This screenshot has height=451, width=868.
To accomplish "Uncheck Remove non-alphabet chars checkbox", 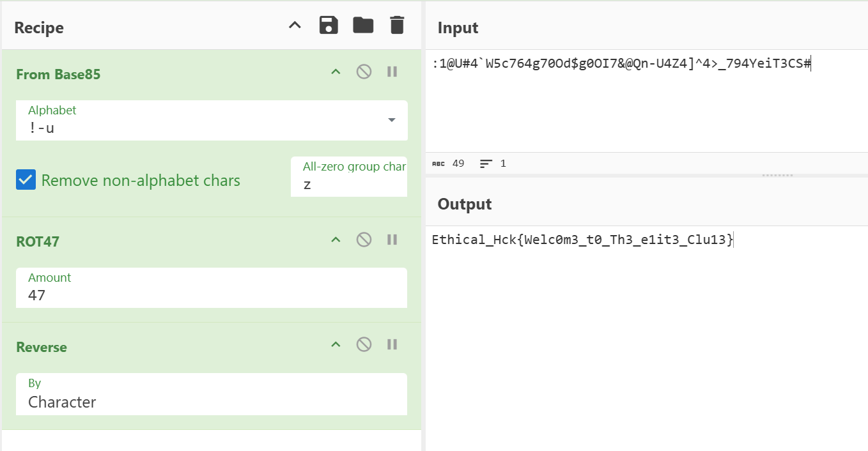I will pyautogui.click(x=26, y=180).
